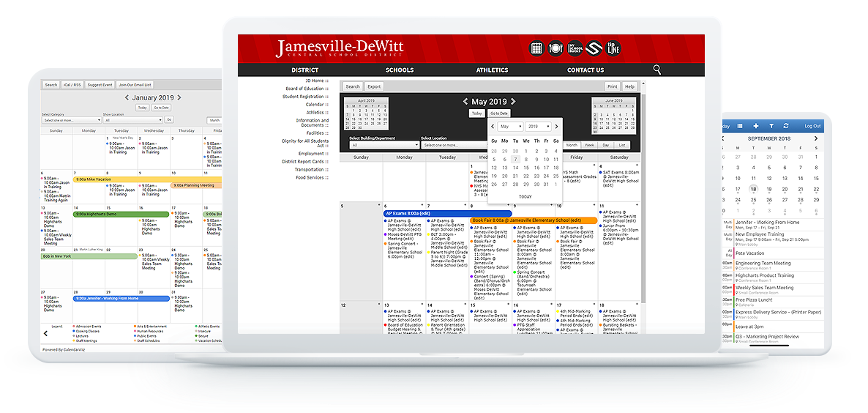Open the ATHLETICS menu
868x413 pixels.
point(492,70)
